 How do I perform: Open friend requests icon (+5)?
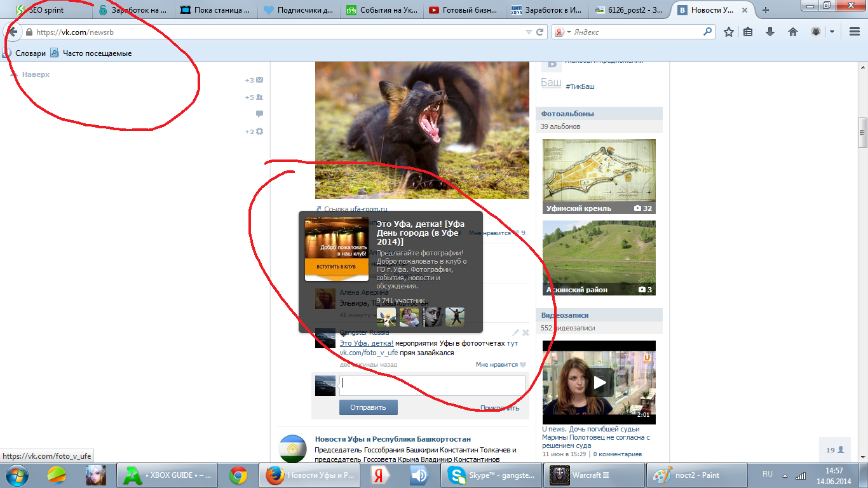(x=259, y=97)
